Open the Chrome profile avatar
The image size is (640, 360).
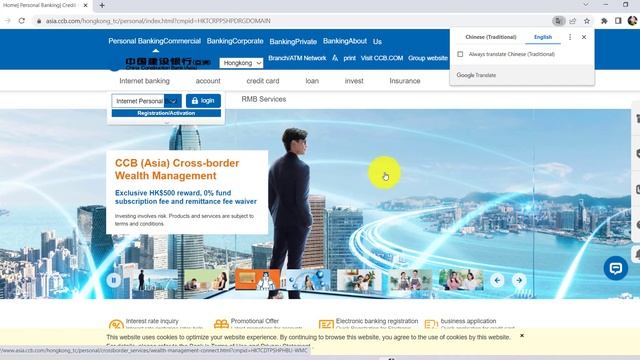click(x=632, y=21)
